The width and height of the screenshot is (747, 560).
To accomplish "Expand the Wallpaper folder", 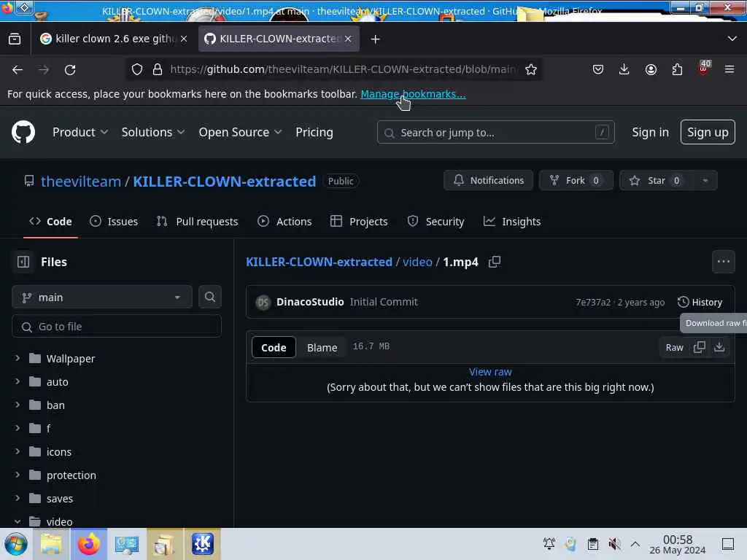I will click(x=18, y=357).
